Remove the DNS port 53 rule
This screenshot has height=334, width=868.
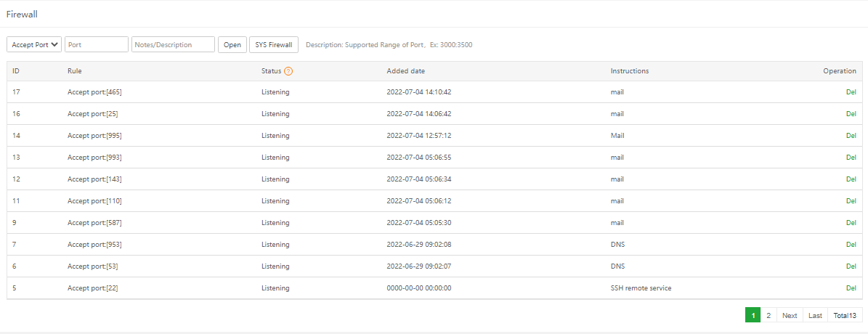[x=851, y=266]
